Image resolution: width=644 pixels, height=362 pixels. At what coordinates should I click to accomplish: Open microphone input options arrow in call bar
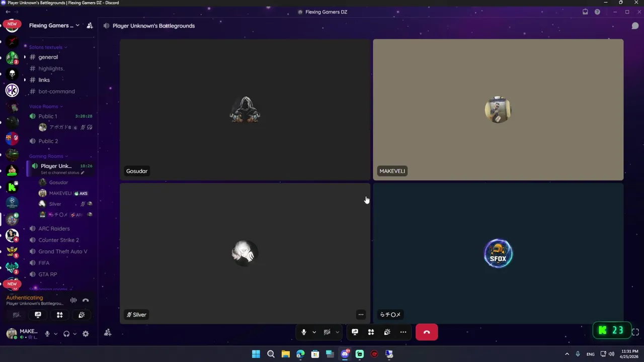314,332
